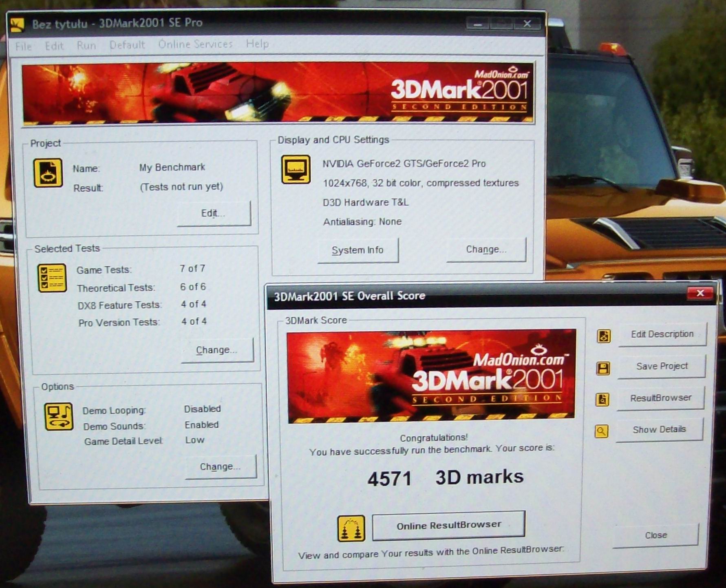Click the "(Tests not run yet)" result text
The height and width of the screenshot is (588, 726).
pyautogui.click(x=181, y=187)
